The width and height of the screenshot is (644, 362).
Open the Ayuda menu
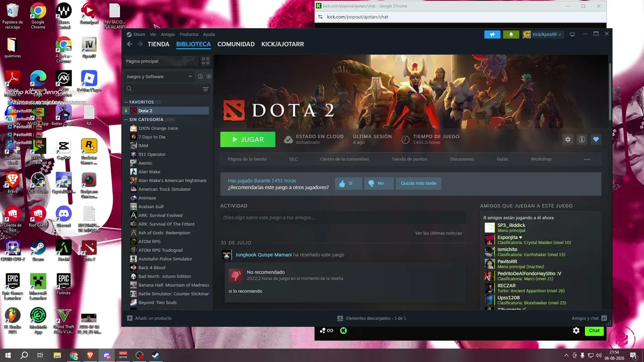209,34
